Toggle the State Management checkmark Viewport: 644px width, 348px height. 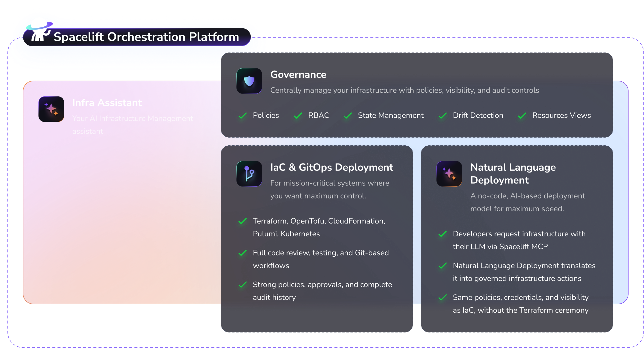click(x=348, y=116)
